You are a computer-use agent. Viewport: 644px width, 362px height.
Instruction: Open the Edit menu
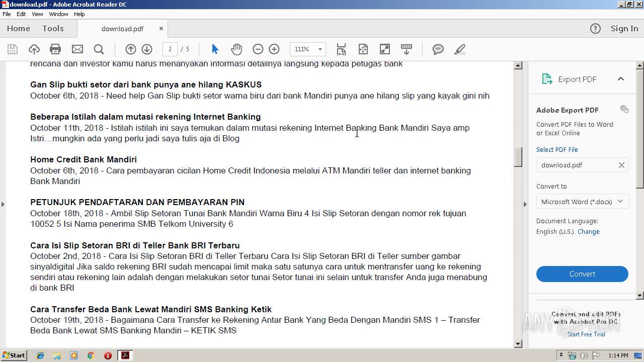[21, 14]
